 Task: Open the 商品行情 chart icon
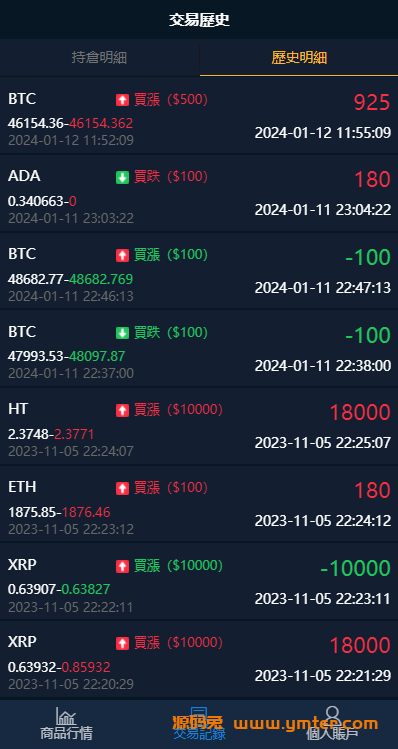pyautogui.click(x=66, y=716)
